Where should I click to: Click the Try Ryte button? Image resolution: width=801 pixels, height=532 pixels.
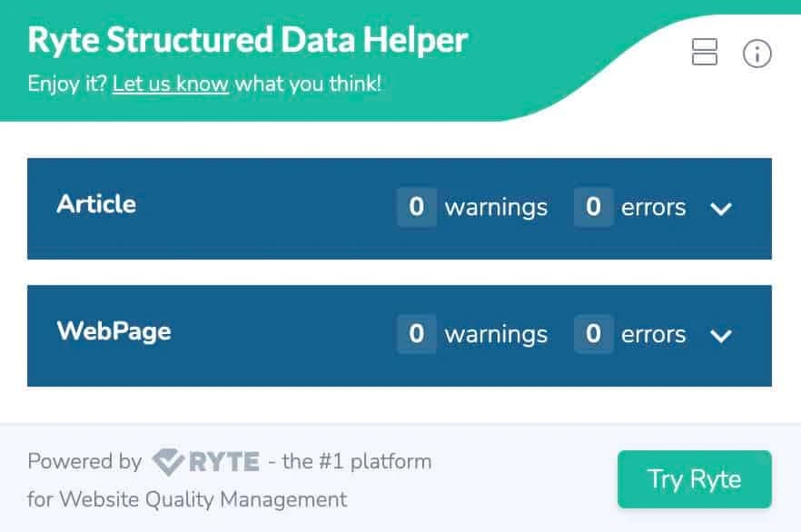694,479
